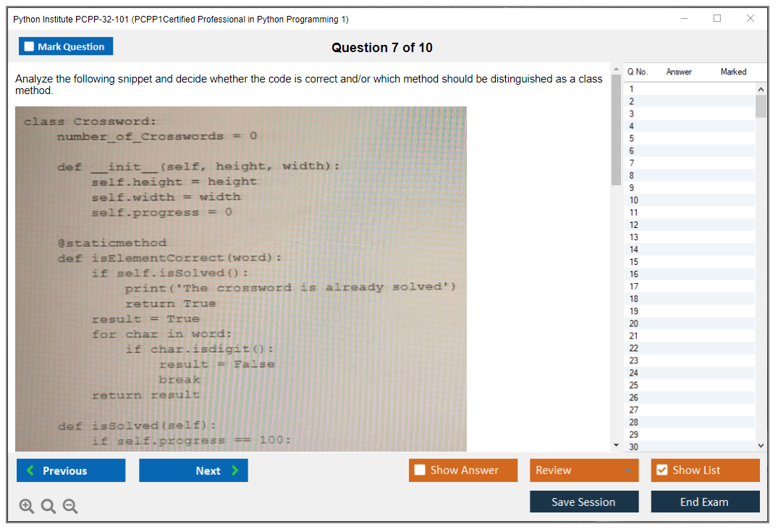Maximize the exam window
This screenshot has height=532, width=778.
[716, 19]
